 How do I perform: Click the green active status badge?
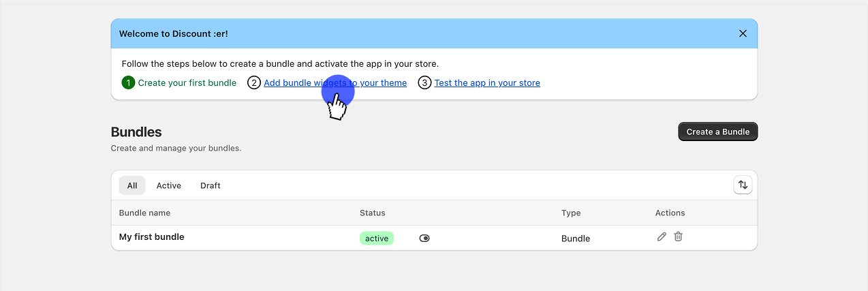pos(377,239)
